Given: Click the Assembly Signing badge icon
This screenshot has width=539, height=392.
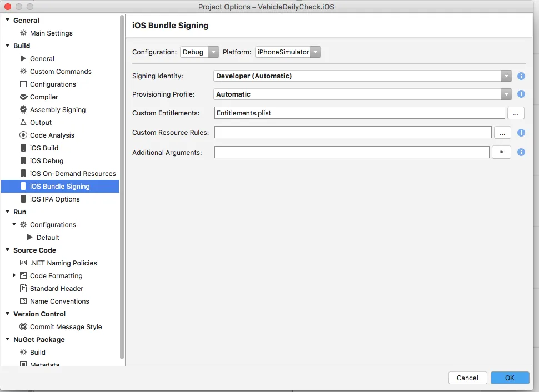Looking at the screenshot, I should pyautogui.click(x=23, y=110).
